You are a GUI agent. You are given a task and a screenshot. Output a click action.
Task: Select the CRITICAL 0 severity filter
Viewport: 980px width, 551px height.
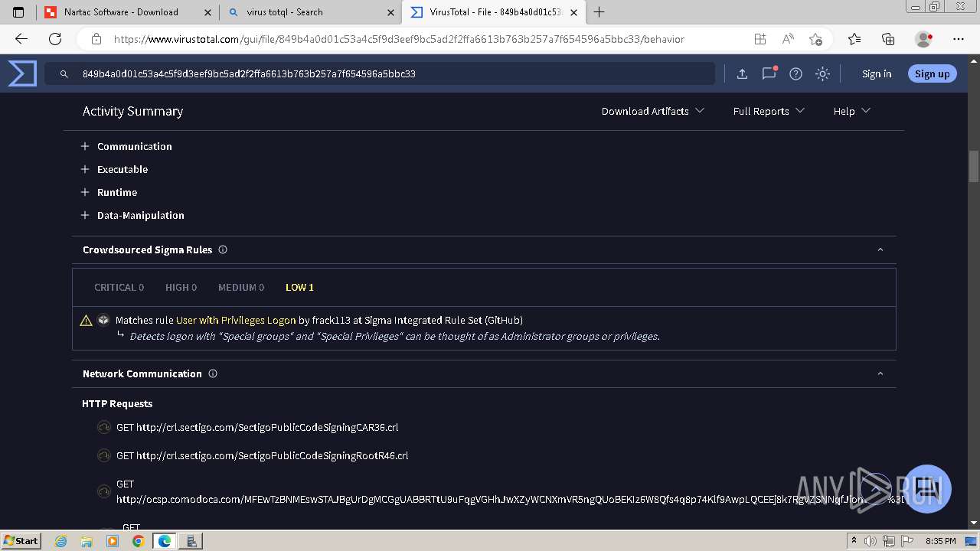pyautogui.click(x=119, y=287)
